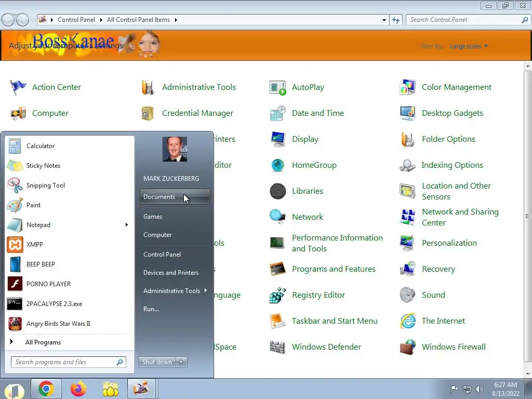Open the View by Large icons dropdown
The image size is (532, 399).
click(469, 46)
